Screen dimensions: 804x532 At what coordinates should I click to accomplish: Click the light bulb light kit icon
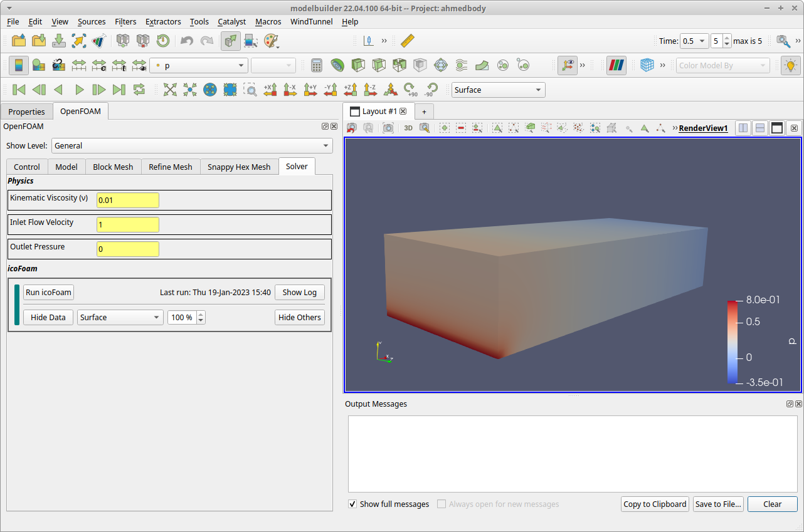790,65
